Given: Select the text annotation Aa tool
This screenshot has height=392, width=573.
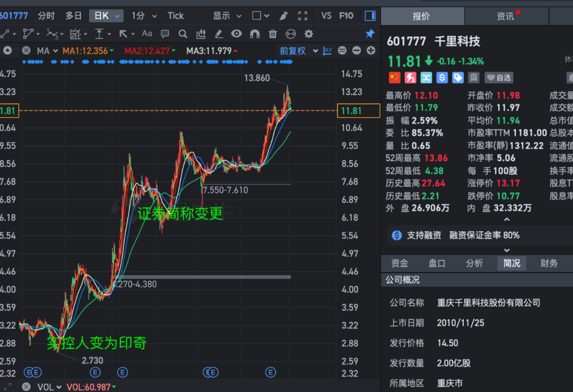Looking at the screenshot, I should (x=147, y=34).
